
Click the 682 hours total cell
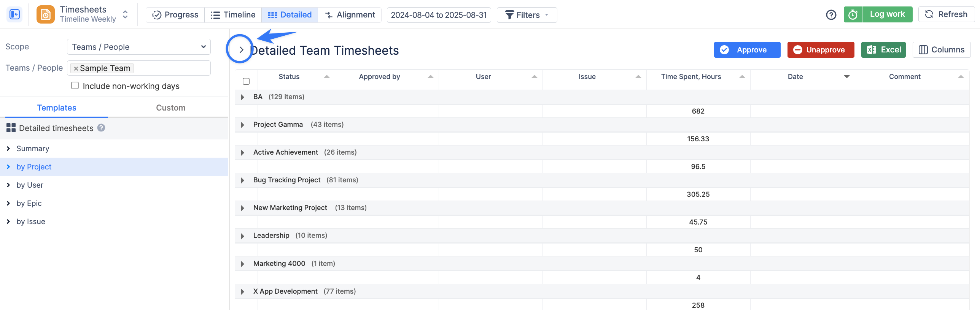(698, 111)
